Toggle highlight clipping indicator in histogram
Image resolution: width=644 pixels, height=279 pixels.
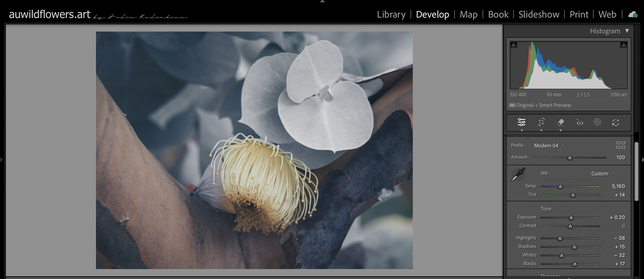tap(624, 45)
